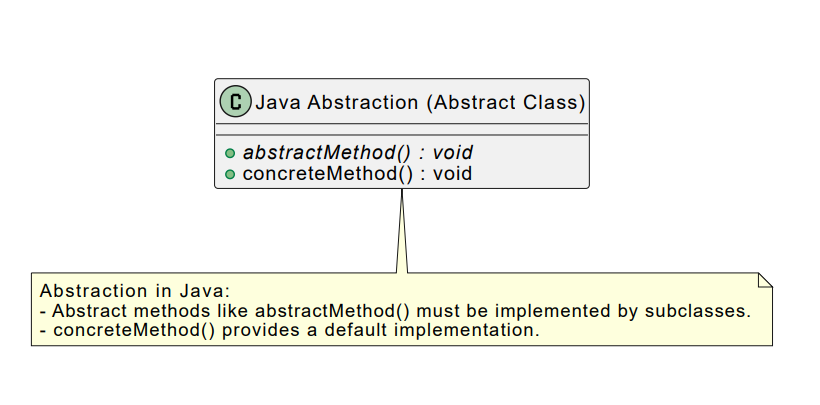
Task: Click the blank yellow area right of note text
Action: pyautogui.click(x=660, y=330)
